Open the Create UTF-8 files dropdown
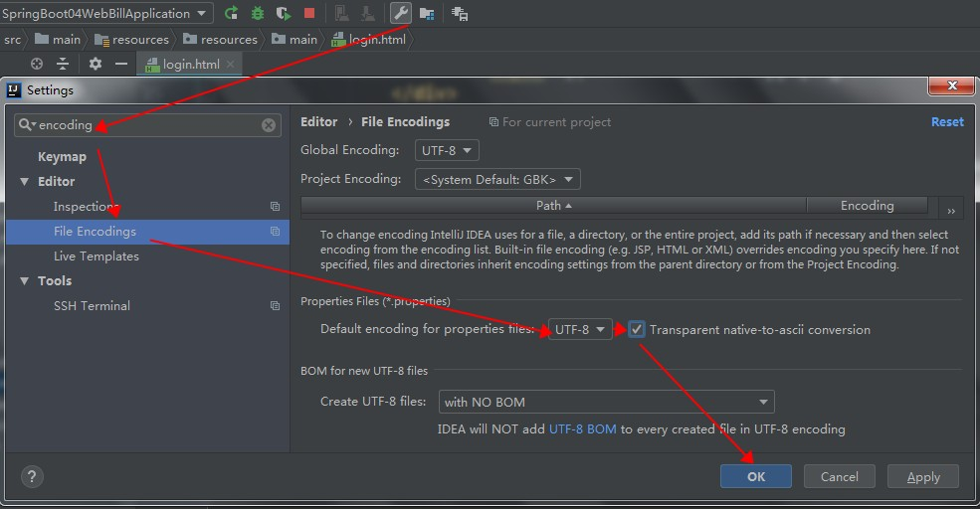Screen dimensions: 980x509 coord(606,402)
